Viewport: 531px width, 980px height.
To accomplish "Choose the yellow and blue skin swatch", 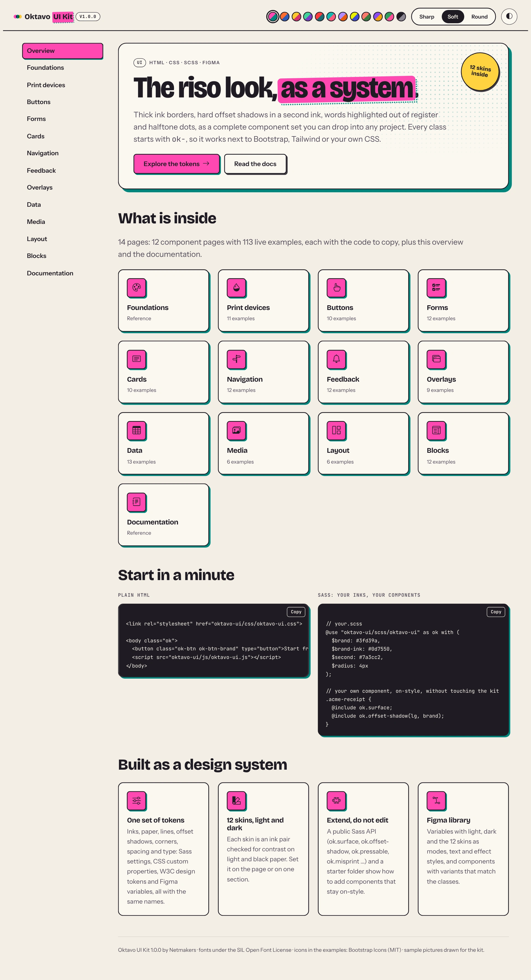I will 355,17.
